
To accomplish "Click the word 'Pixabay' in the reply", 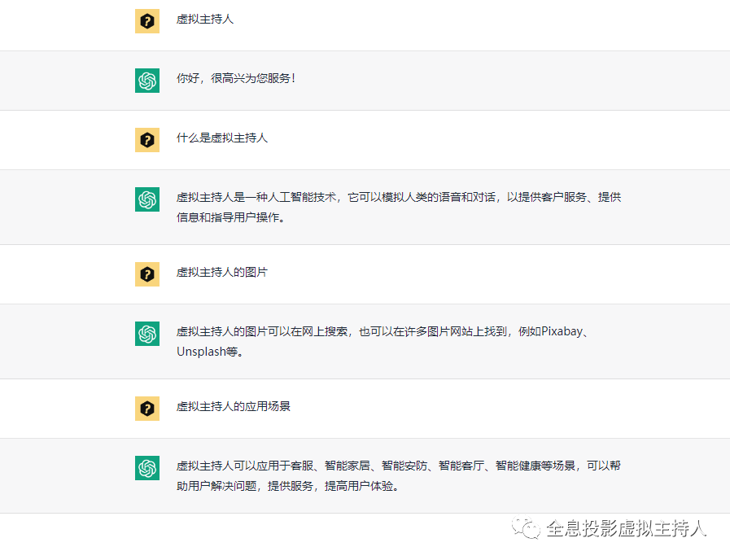I will [562, 331].
